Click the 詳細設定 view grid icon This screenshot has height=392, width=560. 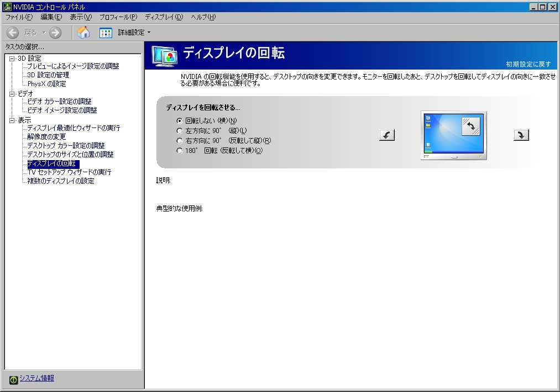click(x=106, y=33)
